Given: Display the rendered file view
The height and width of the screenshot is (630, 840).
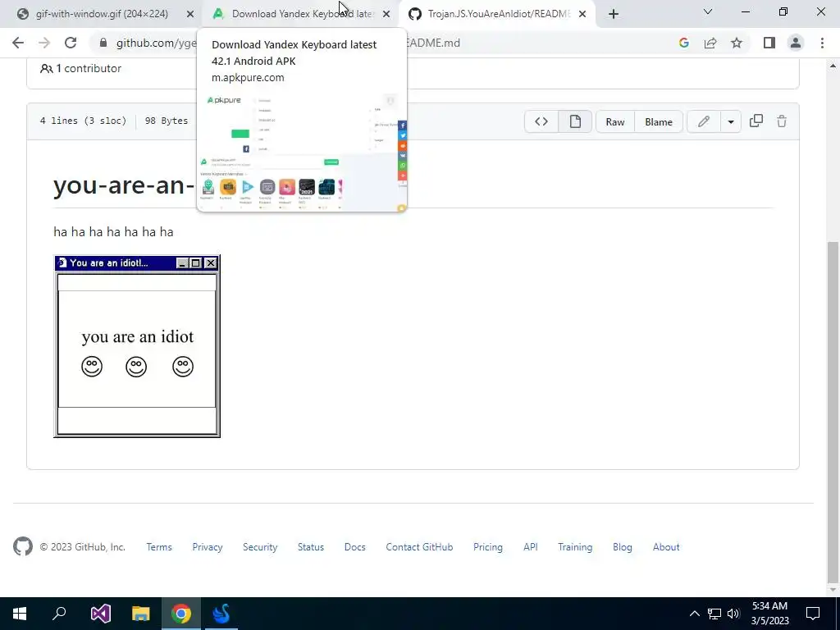Looking at the screenshot, I should [575, 121].
